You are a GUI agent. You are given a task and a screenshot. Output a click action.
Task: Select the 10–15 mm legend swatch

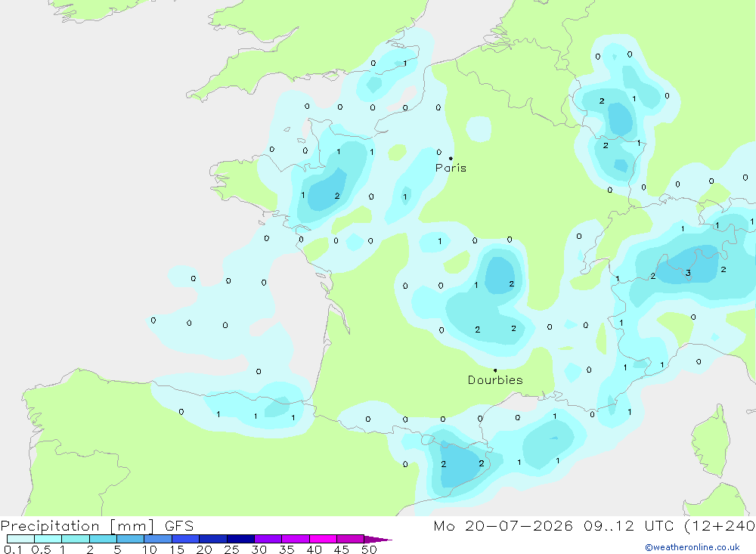pyautogui.click(x=158, y=539)
